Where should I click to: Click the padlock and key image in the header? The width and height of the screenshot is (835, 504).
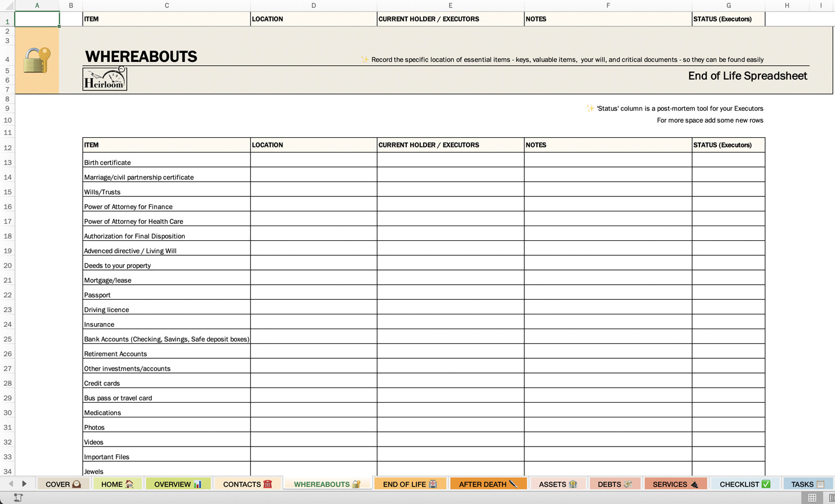click(x=36, y=60)
